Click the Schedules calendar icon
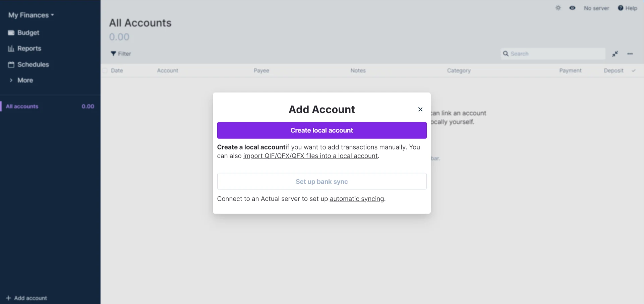This screenshot has height=304, width=644. [x=11, y=64]
